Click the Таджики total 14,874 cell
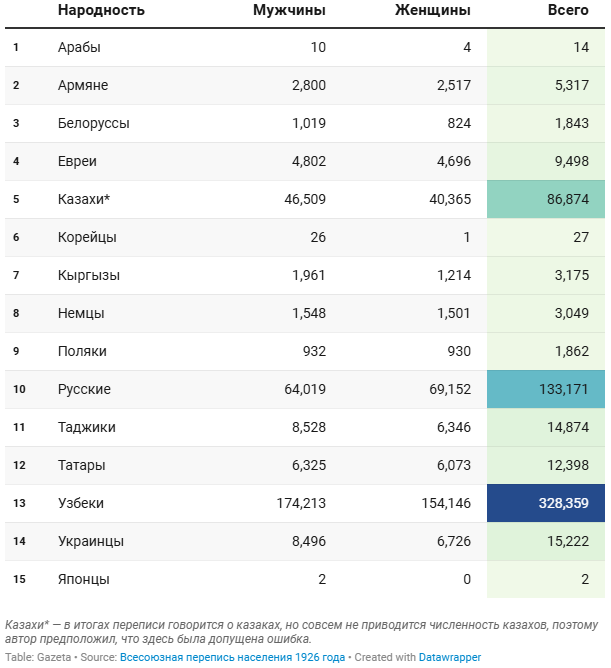 pyautogui.click(x=561, y=427)
